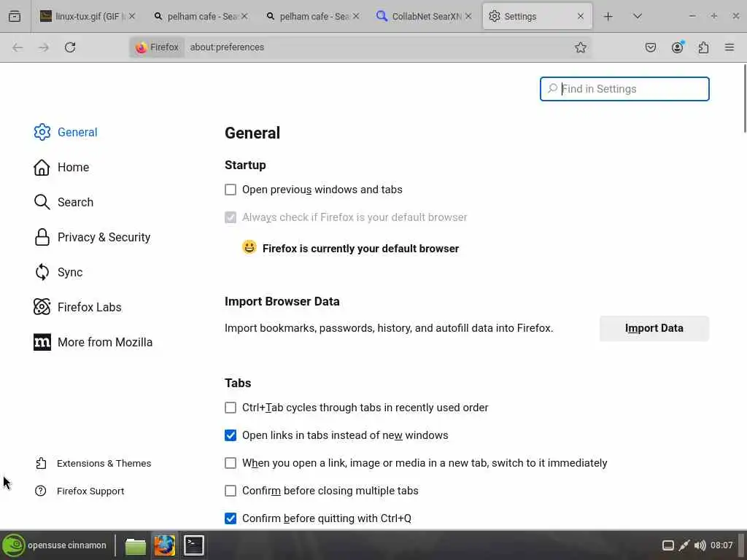The image size is (747, 560).
Task: Click the General gear icon in sidebar
Action: [x=42, y=132]
